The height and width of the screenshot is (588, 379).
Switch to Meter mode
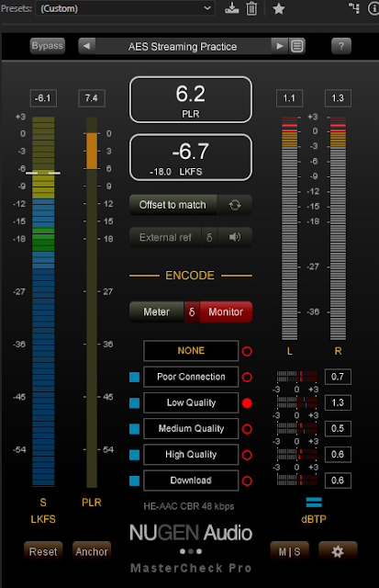click(157, 311)
